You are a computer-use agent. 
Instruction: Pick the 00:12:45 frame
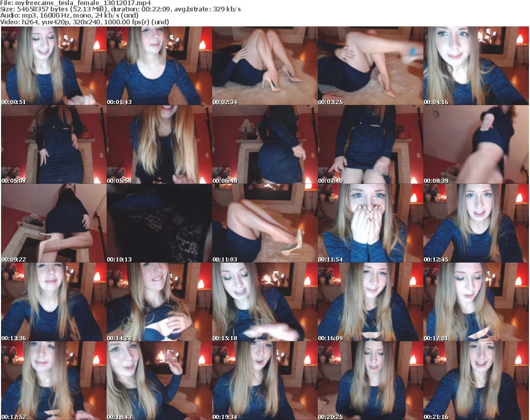click(476, 223)
